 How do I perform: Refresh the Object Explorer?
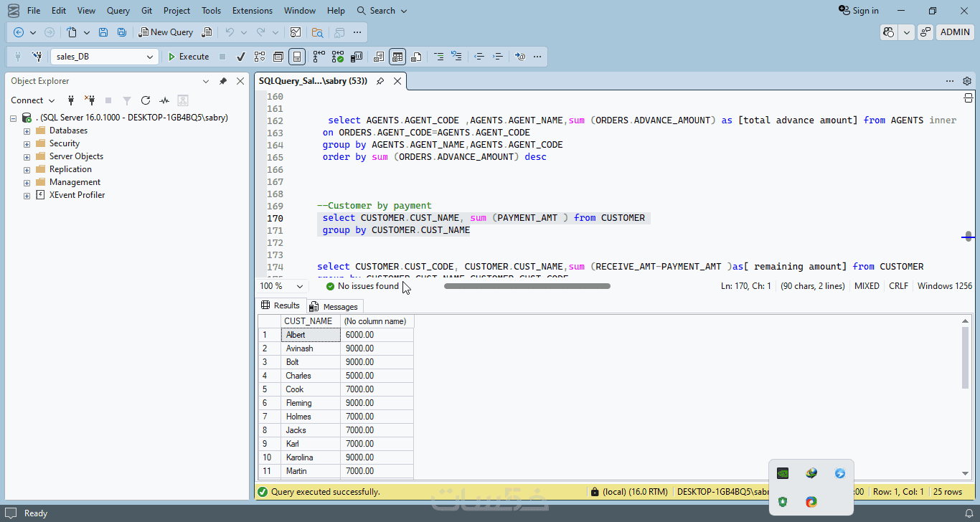(x=146, y=100)
